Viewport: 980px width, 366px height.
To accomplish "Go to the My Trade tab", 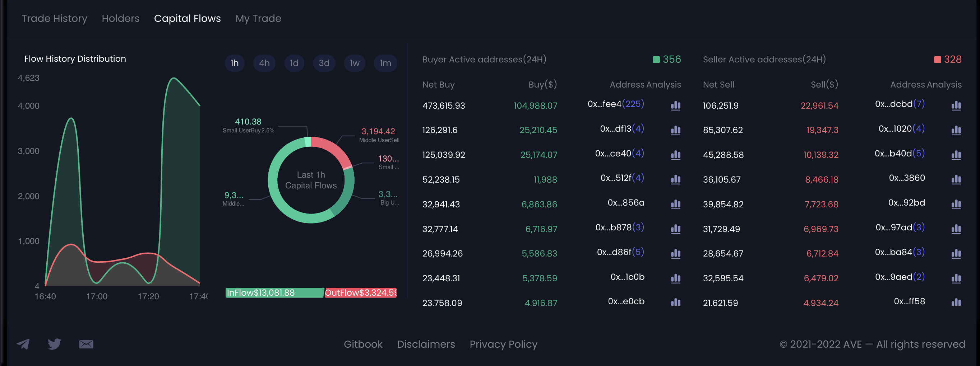I will [x=258, y=18].
